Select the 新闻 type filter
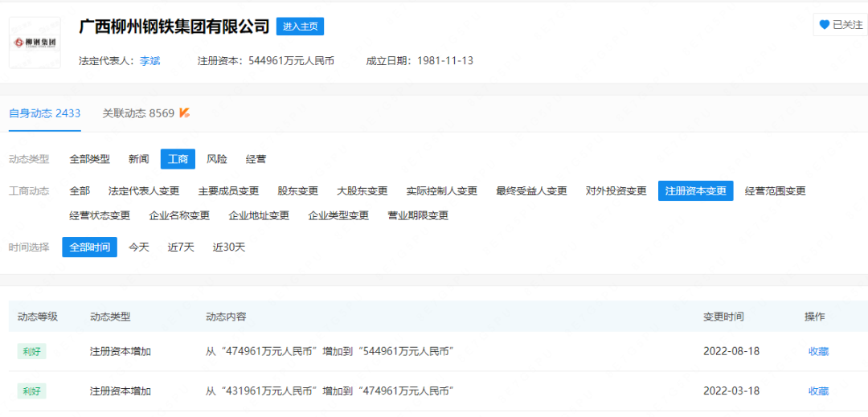 coord(138,159)
